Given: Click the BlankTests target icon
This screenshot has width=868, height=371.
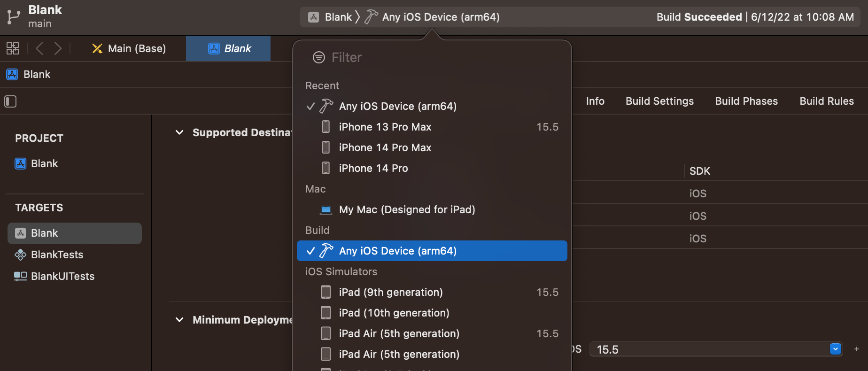Looking at the screenshot, I should tap(20, 255).
